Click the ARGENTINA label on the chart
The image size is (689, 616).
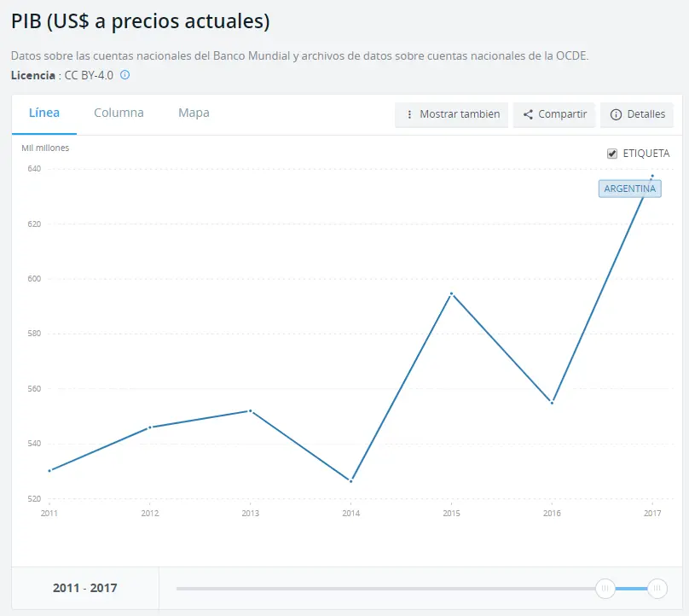pyautogui.click(x=629, y=189)
